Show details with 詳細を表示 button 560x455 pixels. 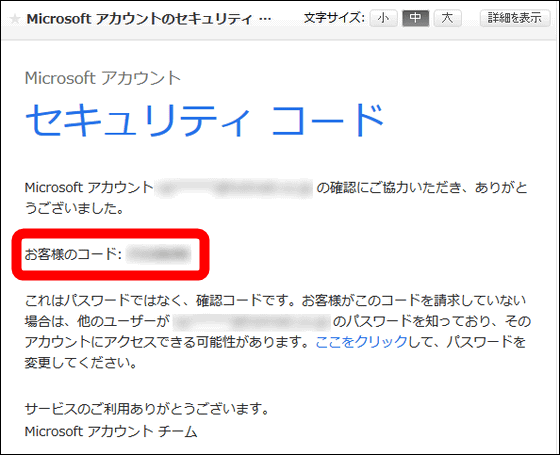[x=515, y=18]
